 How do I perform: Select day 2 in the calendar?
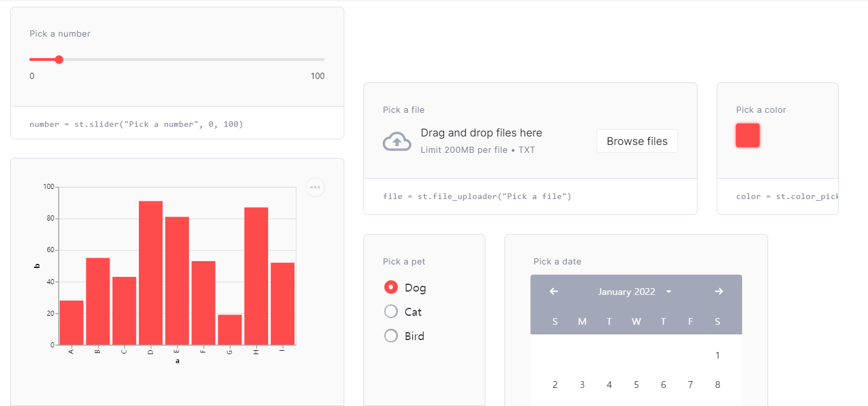point(555,385)
